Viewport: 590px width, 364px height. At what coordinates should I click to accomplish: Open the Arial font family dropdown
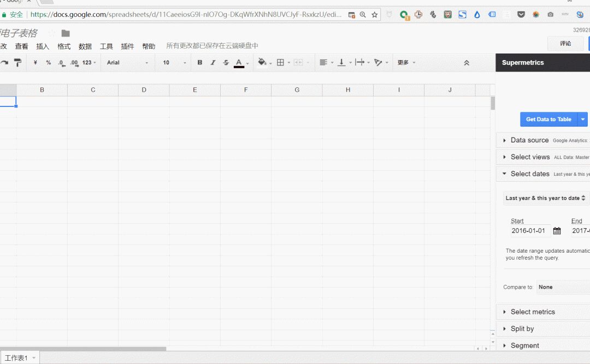[127, 62]
